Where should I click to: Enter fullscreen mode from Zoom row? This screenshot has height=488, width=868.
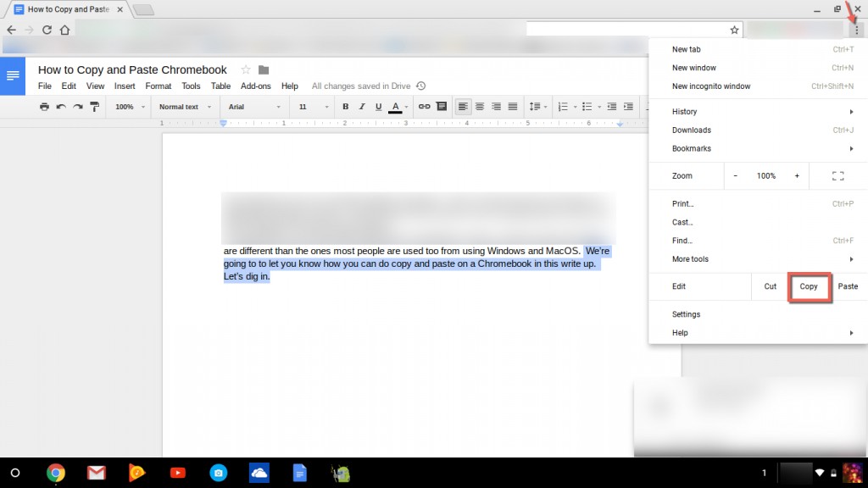pos(838,176)
